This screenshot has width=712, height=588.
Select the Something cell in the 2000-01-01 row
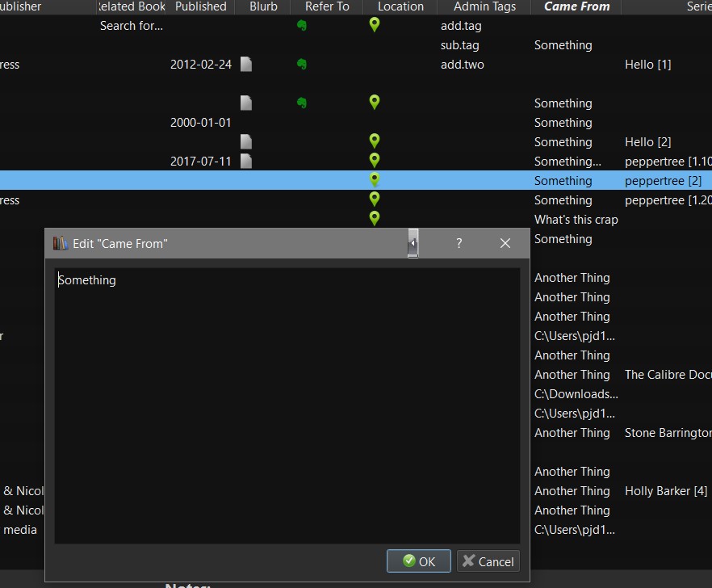[x=563, y=123]
